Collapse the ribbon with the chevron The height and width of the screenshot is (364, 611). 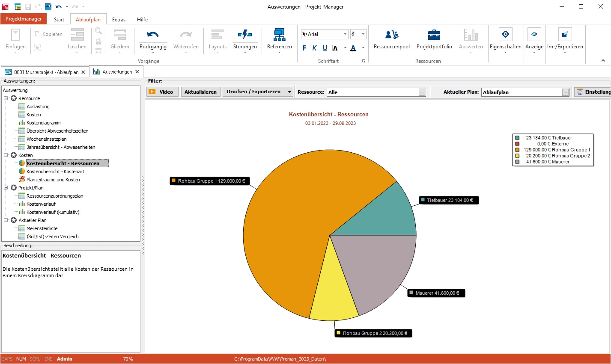603,61
